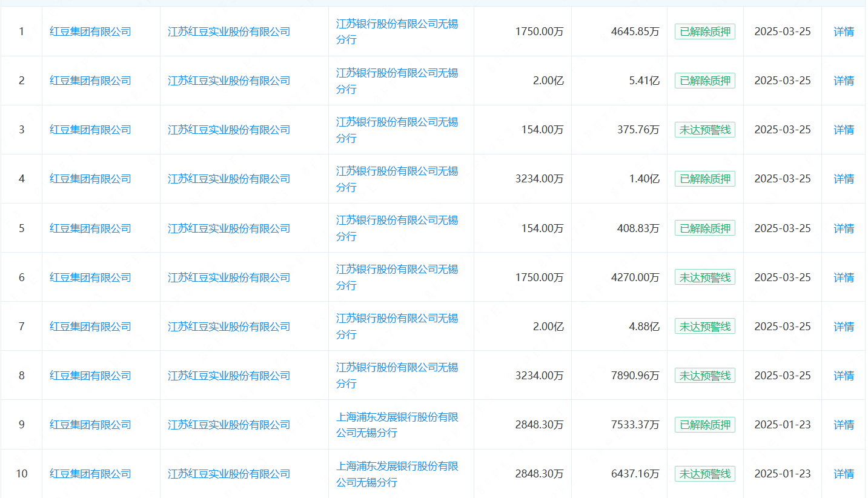Viewport: 868px width, 498px height.
Task: Click 江苏银行股份有限公司无锡分行 in row 8
Action: tap(397, 376)
